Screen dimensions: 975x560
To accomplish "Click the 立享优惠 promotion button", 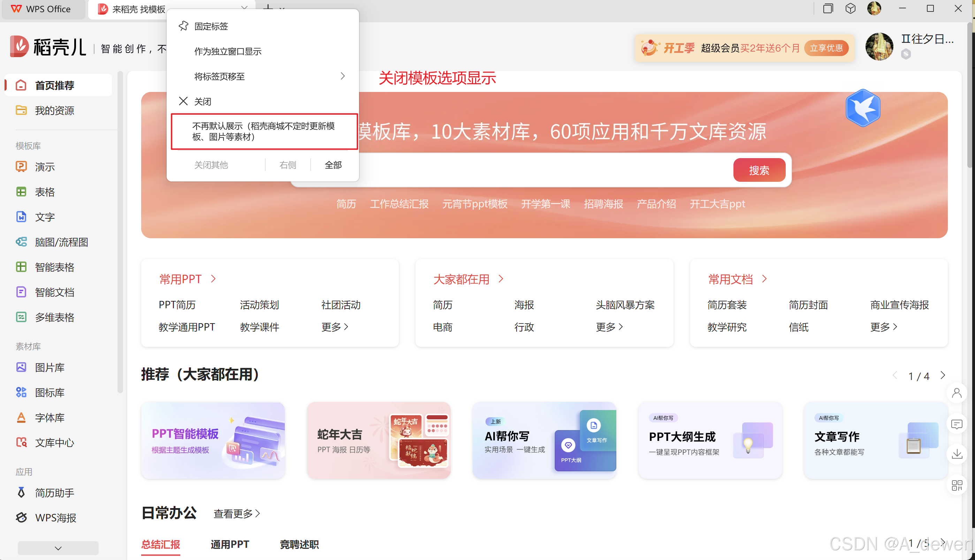I will pyautogui.click(x=826, y=48).
